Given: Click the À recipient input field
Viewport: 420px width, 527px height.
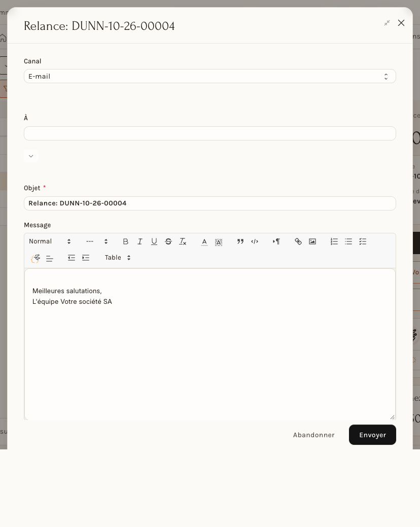Looking at the screenshot, I should [210, 133].
